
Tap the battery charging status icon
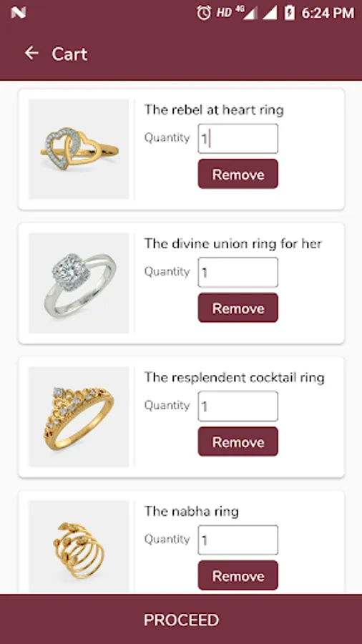click(289, 13)
